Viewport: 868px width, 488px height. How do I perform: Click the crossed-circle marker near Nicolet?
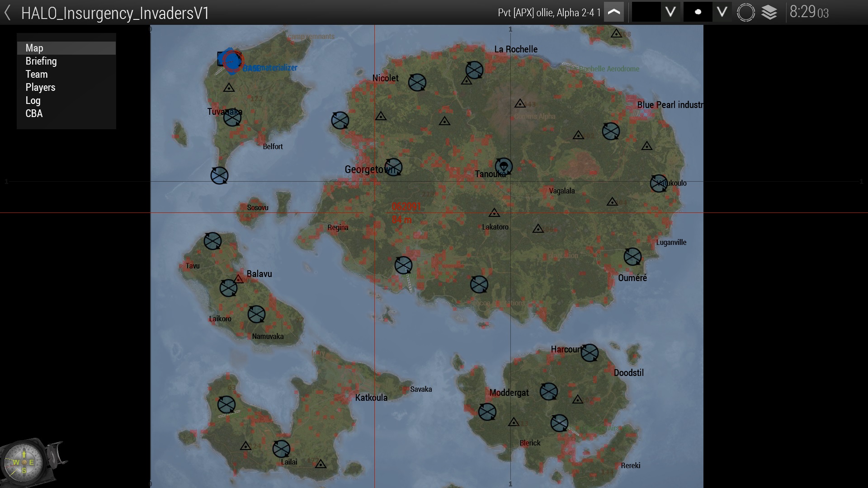click(417, 82)
